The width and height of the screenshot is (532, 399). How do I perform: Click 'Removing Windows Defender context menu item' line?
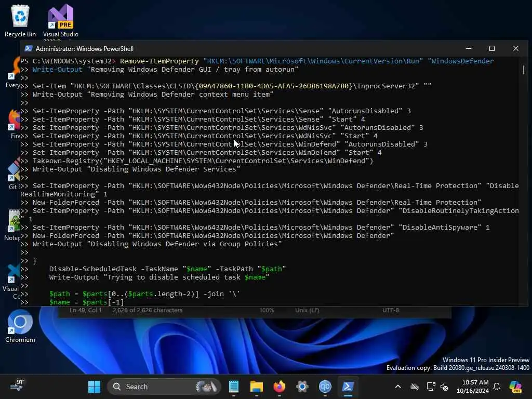pos(153,95)
